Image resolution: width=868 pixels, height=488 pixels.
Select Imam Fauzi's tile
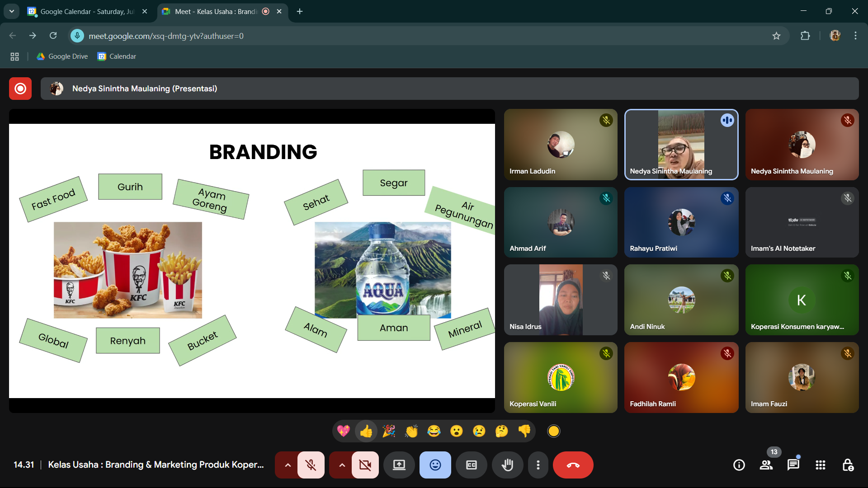(x=802, y=377)
